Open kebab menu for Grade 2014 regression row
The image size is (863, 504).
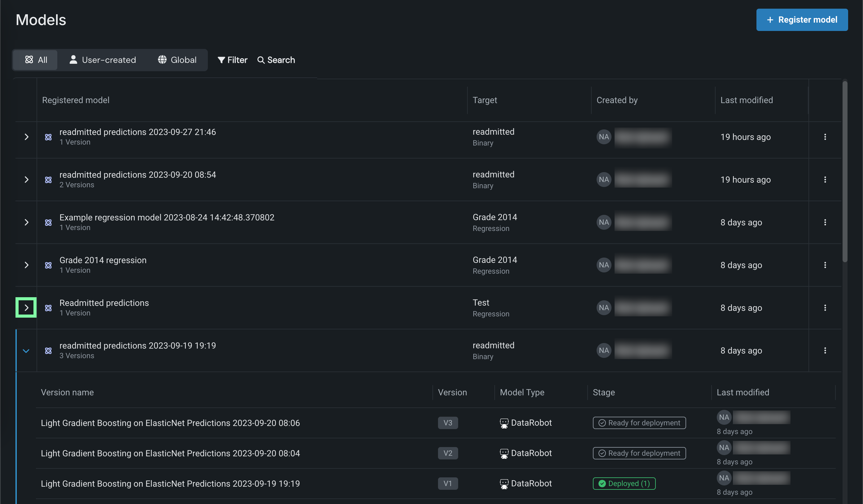point(825,265)
